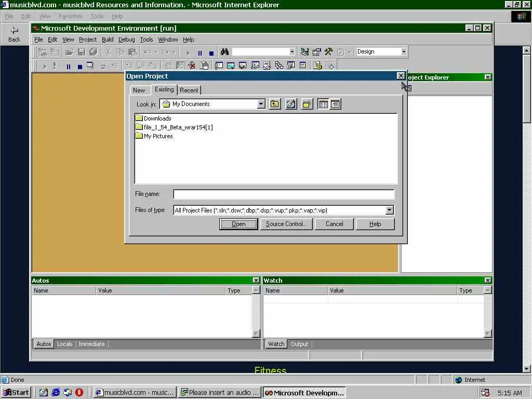This screenshot has width=532, height=399.
Task: Open the Build menu
Action: 108,39
